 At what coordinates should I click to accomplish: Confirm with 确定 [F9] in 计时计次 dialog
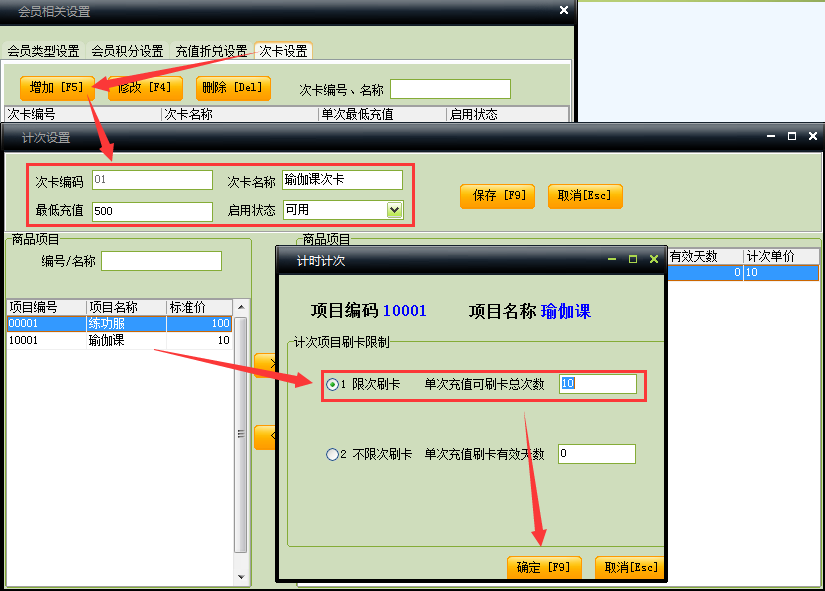coord(543,568)
